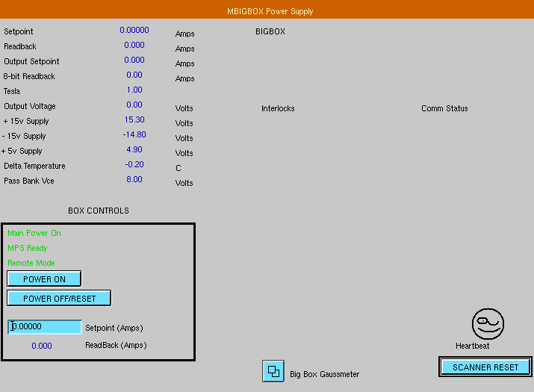Click the Delta Temperature value -0.20

click(x=134, y=165)
